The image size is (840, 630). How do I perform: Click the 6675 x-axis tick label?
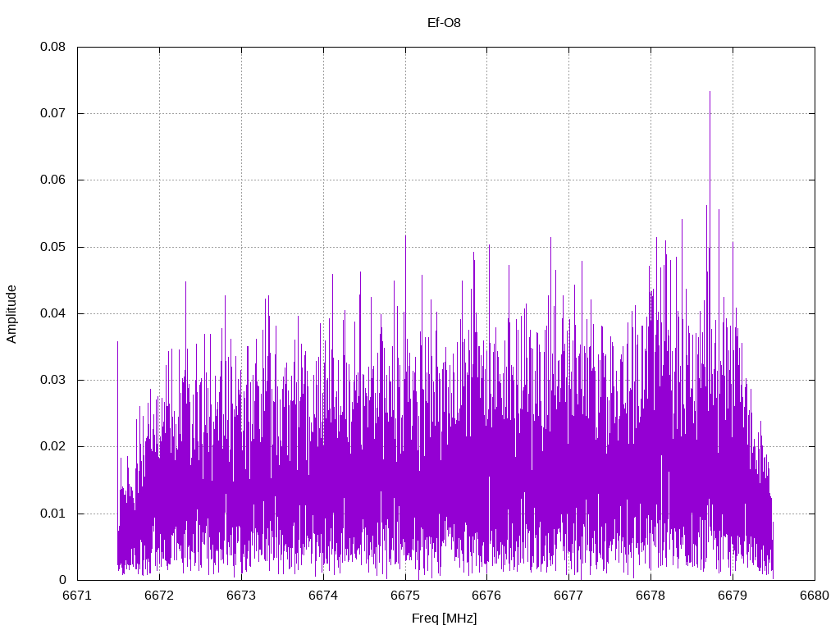pos(405,596)
